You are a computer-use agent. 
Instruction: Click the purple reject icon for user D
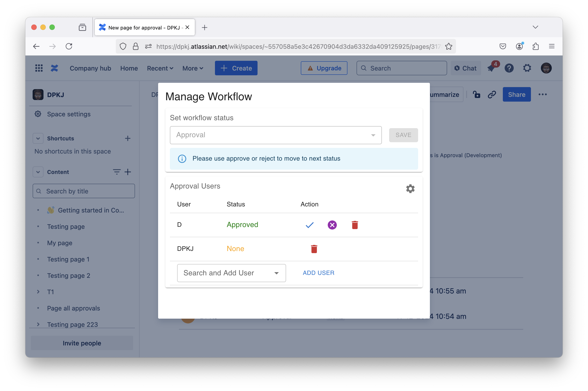(332, 225)
